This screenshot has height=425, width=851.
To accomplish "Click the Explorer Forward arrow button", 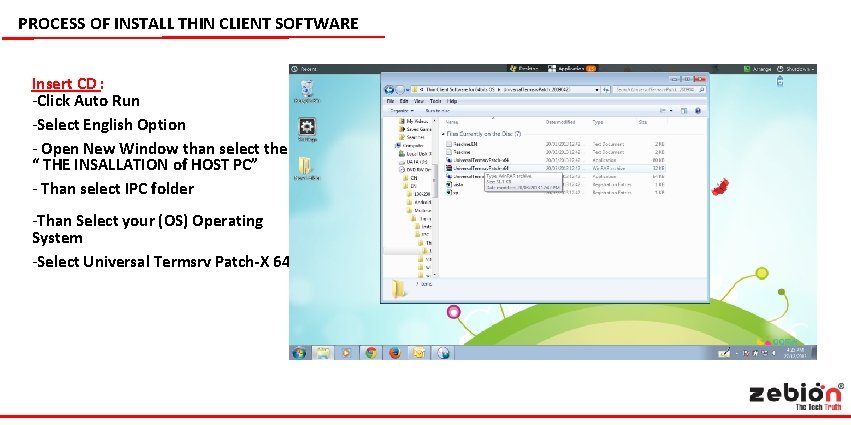I will [400, 90].
